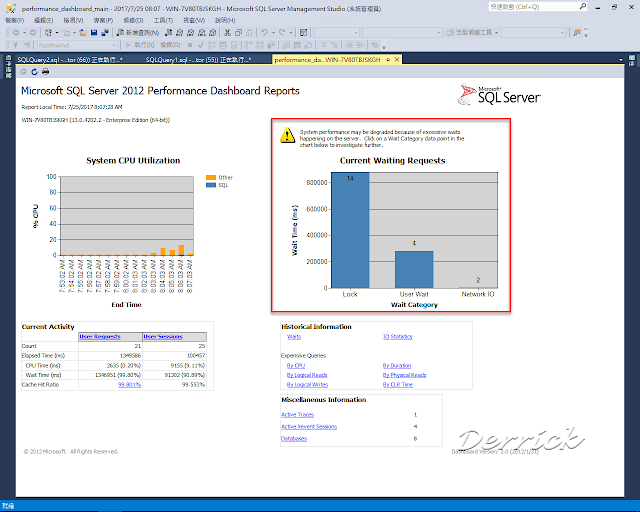Open the Databases link
The width and height of the screenshot is (640, 512).
pyautogui.click(x=294, y=439)
